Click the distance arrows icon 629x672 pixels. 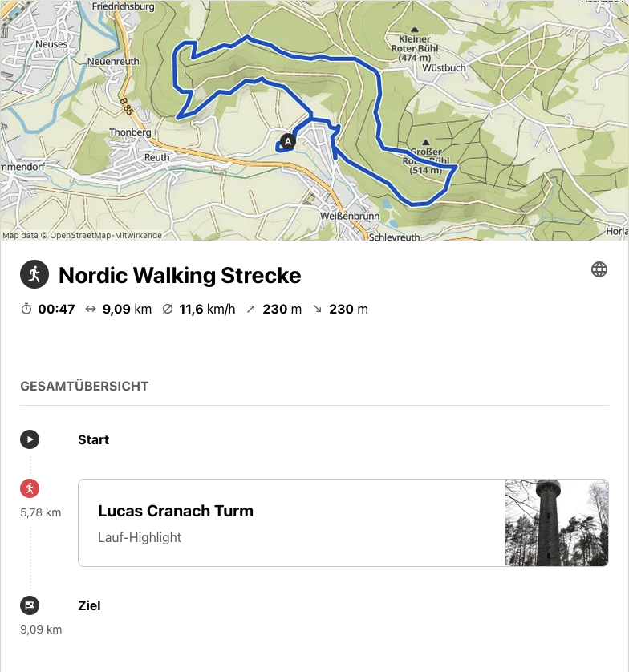(90, 309)
